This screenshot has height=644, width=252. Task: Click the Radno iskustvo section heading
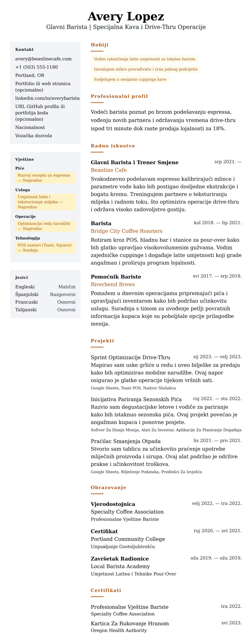[113, 146]
